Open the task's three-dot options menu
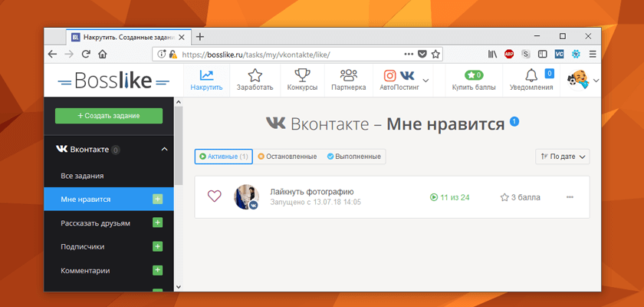The image size is (644, 307). point(570,197)
